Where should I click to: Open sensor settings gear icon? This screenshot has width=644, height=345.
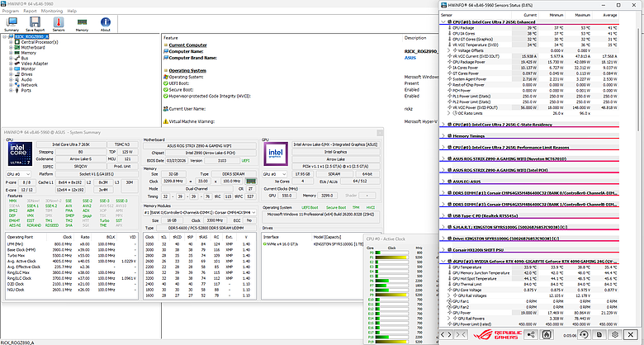pyautogui.click(x=615, y=335)
